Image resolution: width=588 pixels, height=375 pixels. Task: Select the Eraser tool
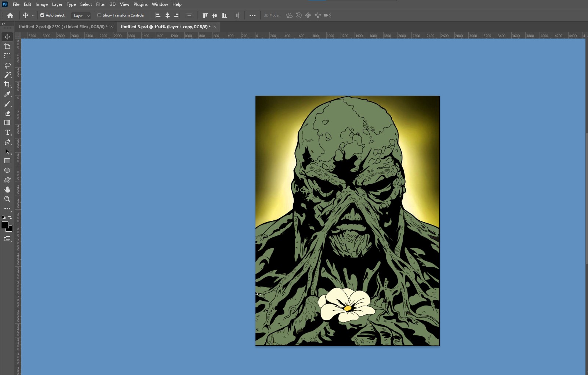pyautogui.click(x=7, y=113)
